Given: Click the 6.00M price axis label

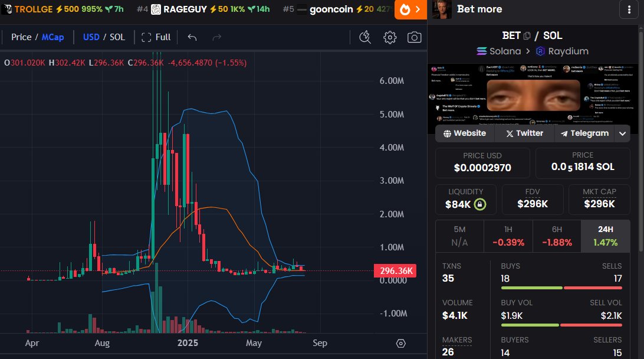Looking at the screenshot, I should (392, 81).
